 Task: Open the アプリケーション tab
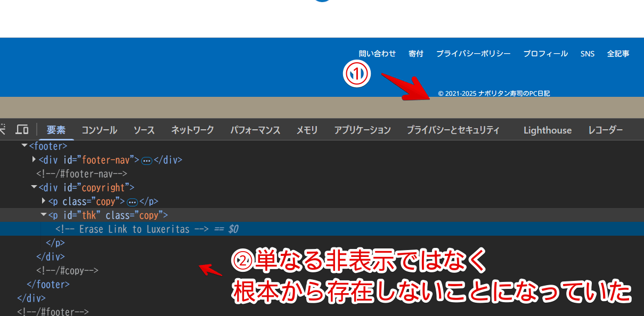point(362,130)
